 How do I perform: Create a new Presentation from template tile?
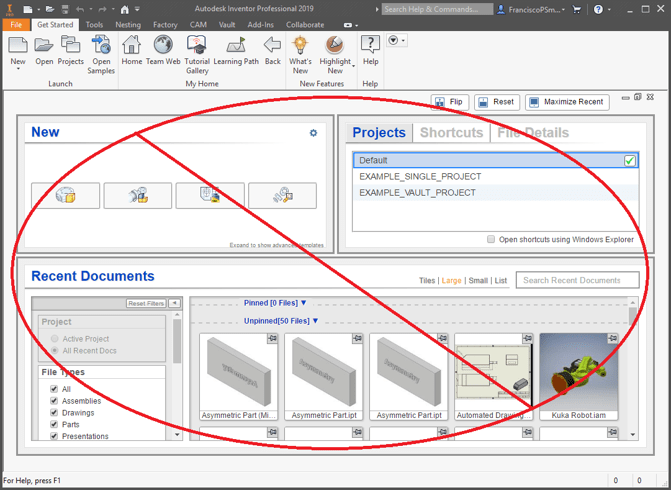[282, 196]
